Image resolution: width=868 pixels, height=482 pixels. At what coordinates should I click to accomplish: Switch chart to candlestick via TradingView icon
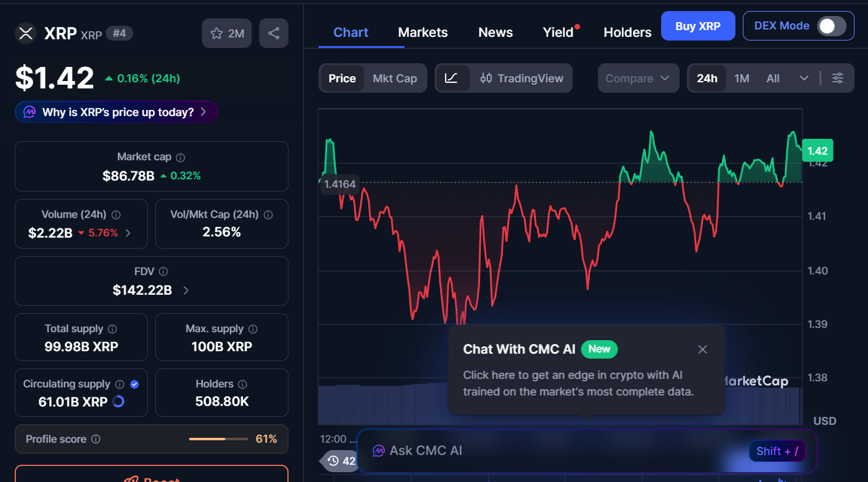point(487,78)
